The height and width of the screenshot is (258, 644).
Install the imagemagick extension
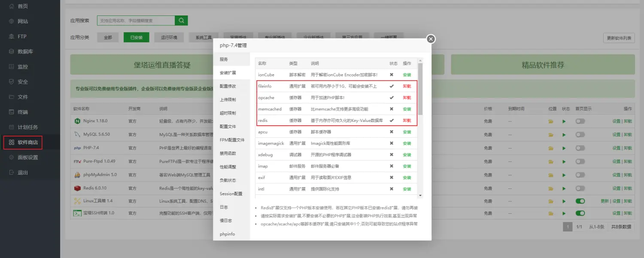[407, 143]
